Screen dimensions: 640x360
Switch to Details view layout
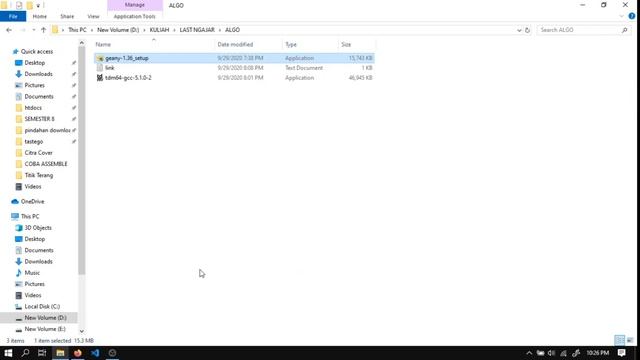(620, 340)
